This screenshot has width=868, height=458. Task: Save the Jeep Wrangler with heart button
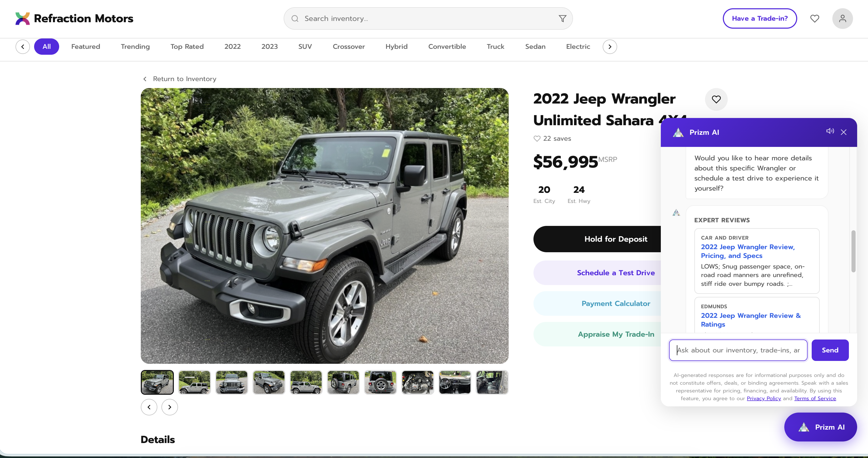pyautogui.click(x=716, y=99)
